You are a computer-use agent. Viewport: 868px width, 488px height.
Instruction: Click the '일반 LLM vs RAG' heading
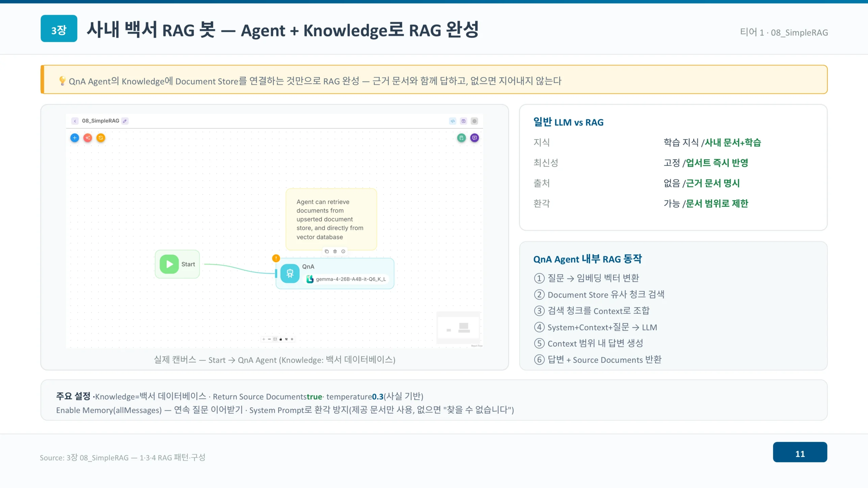click(x=568, y=122)
